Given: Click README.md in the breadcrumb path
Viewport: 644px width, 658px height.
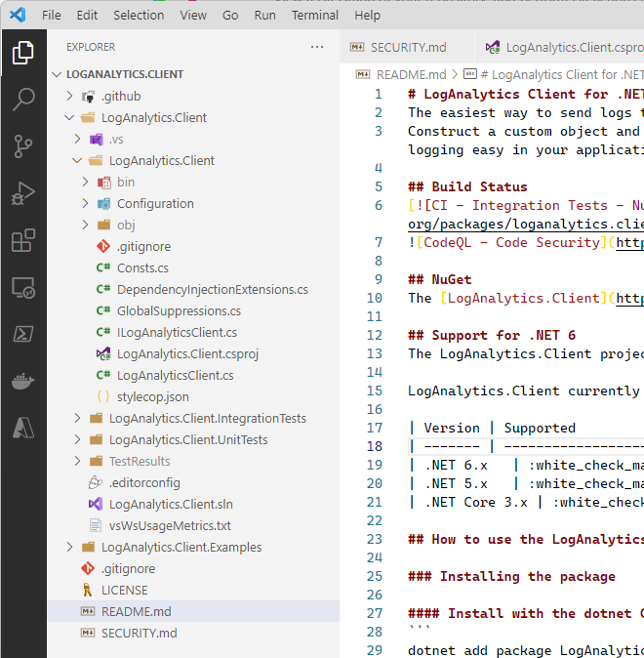Looking at the screenshot, I should 411,74.
